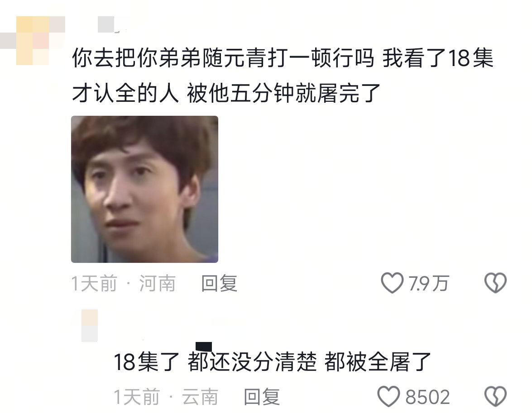This screenshot has height=413, width=532.
Task: Tap the broken-heart icon on the 云南 reply
Action: click(x=495, y=396)
